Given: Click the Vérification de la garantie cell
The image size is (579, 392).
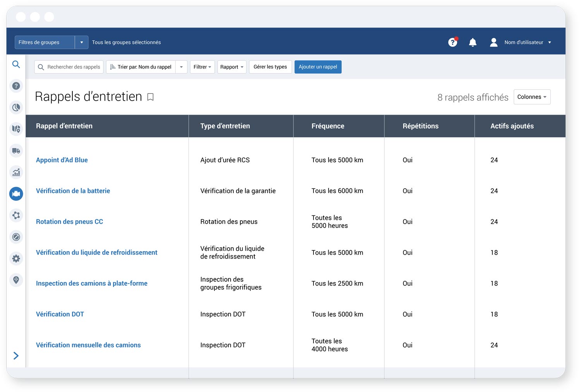Looking at the screenshot, I should pyautogui.click(x=238, y=191).
